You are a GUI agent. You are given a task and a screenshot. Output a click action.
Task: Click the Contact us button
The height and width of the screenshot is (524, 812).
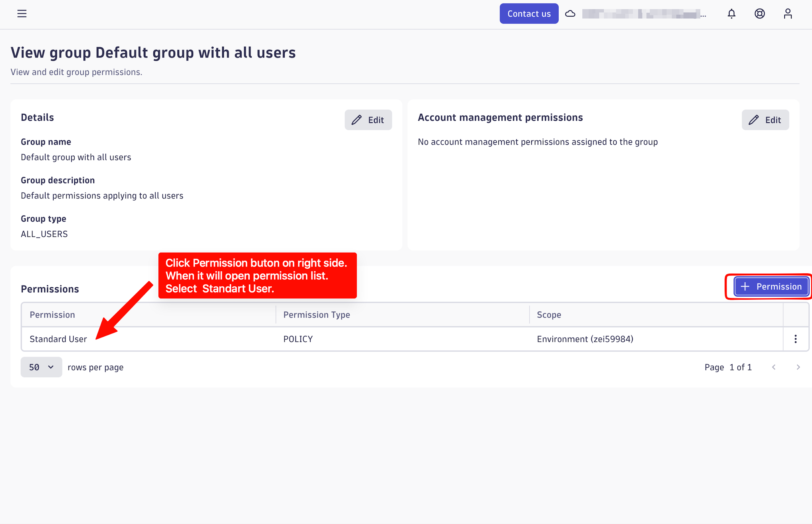point(529,14)
